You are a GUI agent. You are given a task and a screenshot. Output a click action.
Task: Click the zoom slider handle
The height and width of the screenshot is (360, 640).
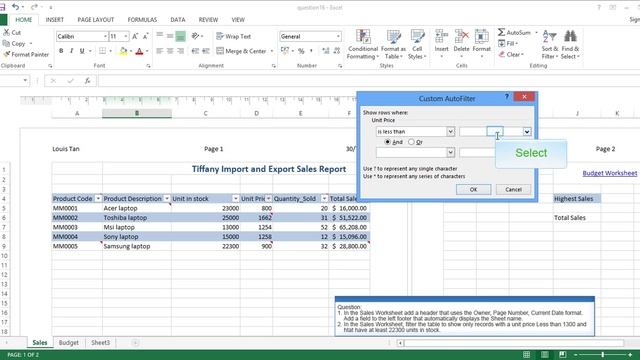[x=602, y=355]
